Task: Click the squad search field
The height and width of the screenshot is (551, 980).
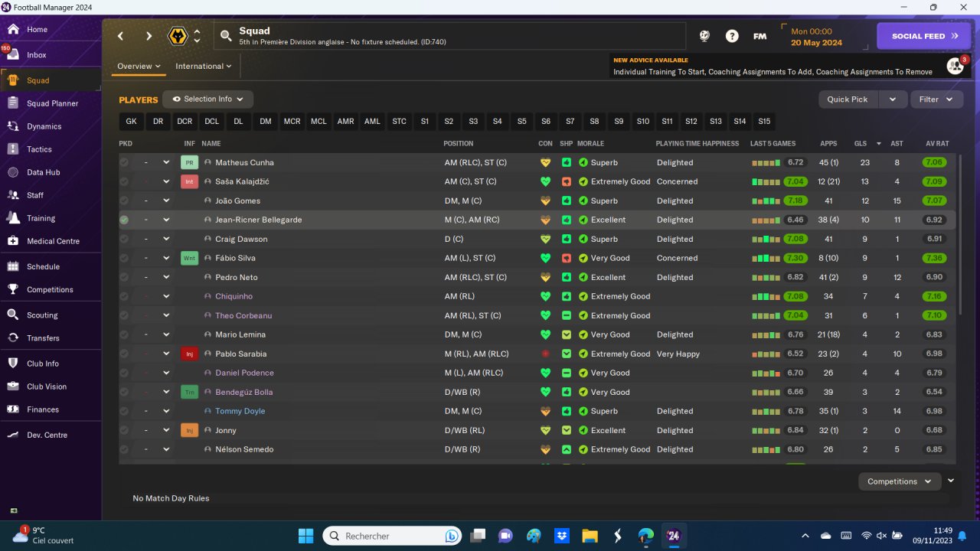Action: [449, 36]
